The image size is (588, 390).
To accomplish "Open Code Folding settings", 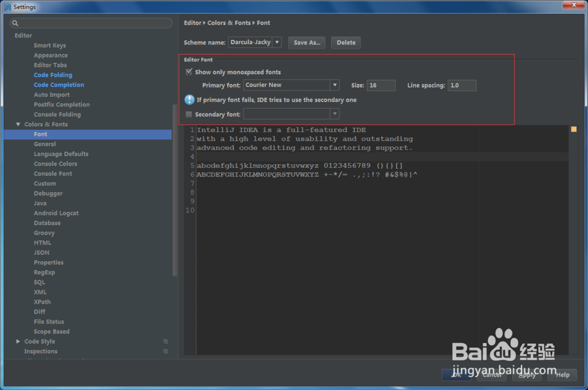I will pyautogui.click(x=53, y=75).
